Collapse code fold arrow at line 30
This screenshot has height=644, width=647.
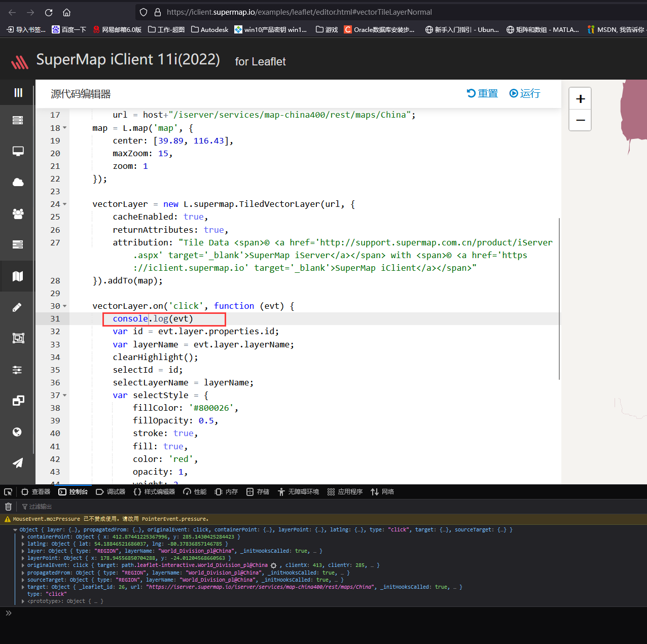(x=64, y=306)
